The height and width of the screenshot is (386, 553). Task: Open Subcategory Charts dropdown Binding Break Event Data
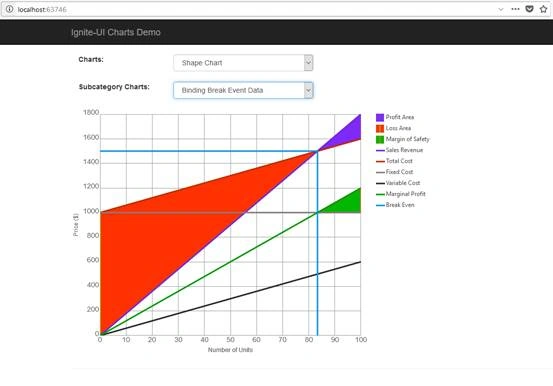[243, 90]
